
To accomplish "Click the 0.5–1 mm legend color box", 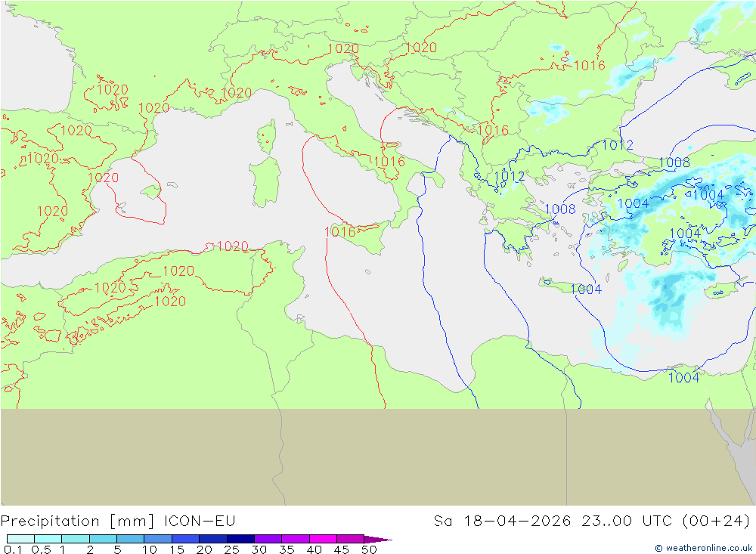I will [x=48, y=539].
